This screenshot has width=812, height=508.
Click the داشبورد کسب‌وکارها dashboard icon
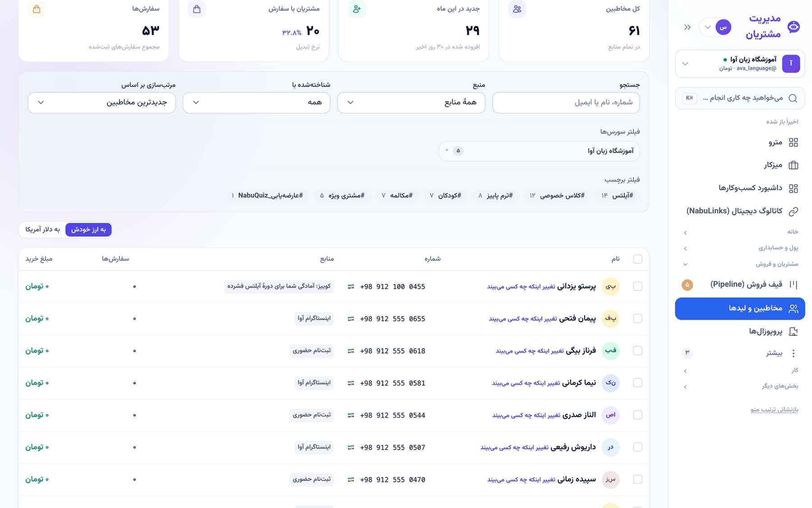794,188
